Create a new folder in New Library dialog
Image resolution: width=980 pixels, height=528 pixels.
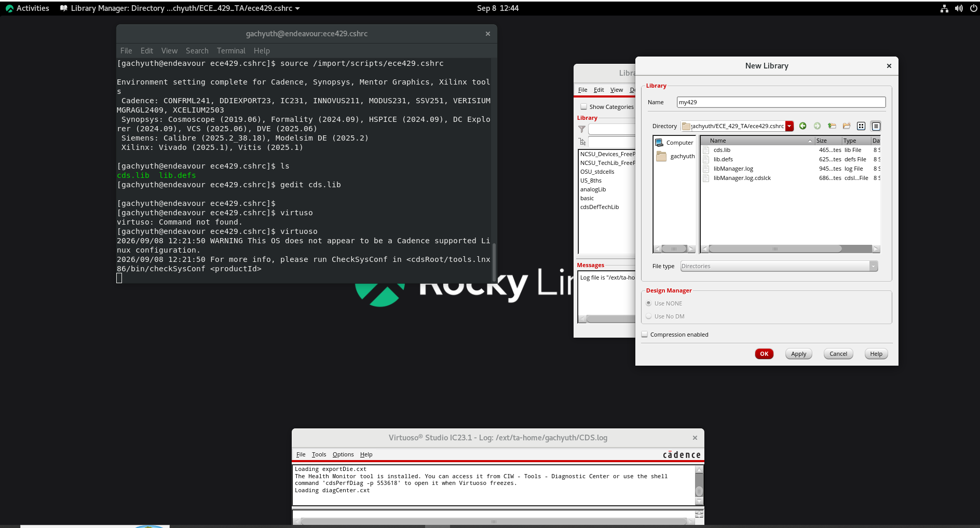847,126
